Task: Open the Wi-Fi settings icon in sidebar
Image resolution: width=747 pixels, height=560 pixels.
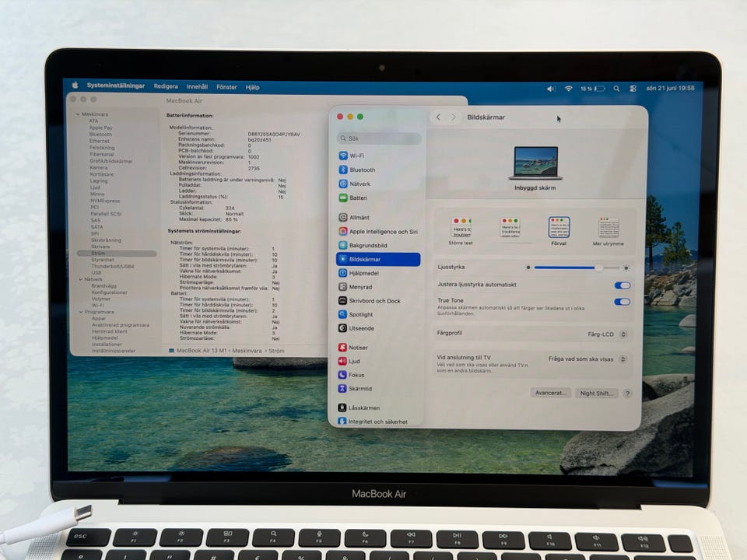Action: pos(343,156)
